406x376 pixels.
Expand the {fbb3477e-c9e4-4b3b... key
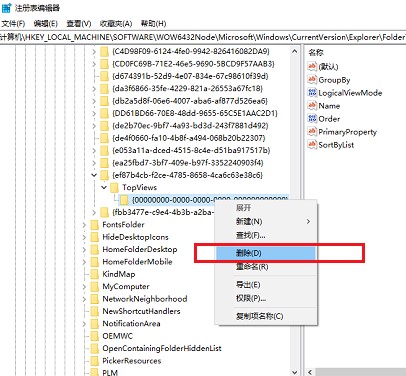pyautogui.click(x=94, y=212)
